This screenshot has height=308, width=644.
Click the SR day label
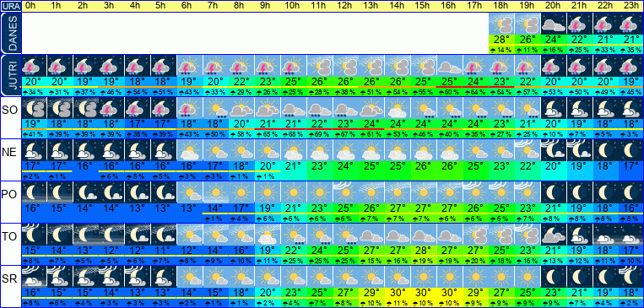(10, 278)
